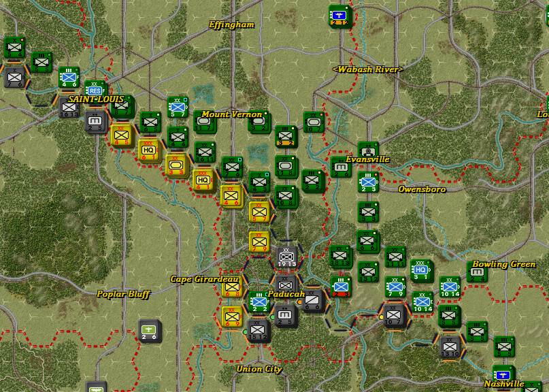Viewport: 549px width, 392px height.
Task: Select the blue counter at the Wabash River top edge
Action: click(x=338, y=16)
